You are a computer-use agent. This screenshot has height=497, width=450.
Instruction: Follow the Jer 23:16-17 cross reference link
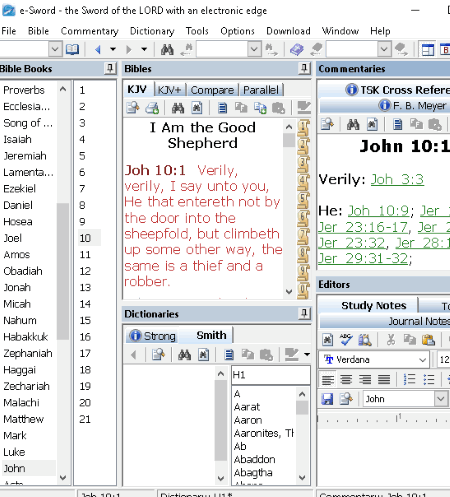point(363,227)
